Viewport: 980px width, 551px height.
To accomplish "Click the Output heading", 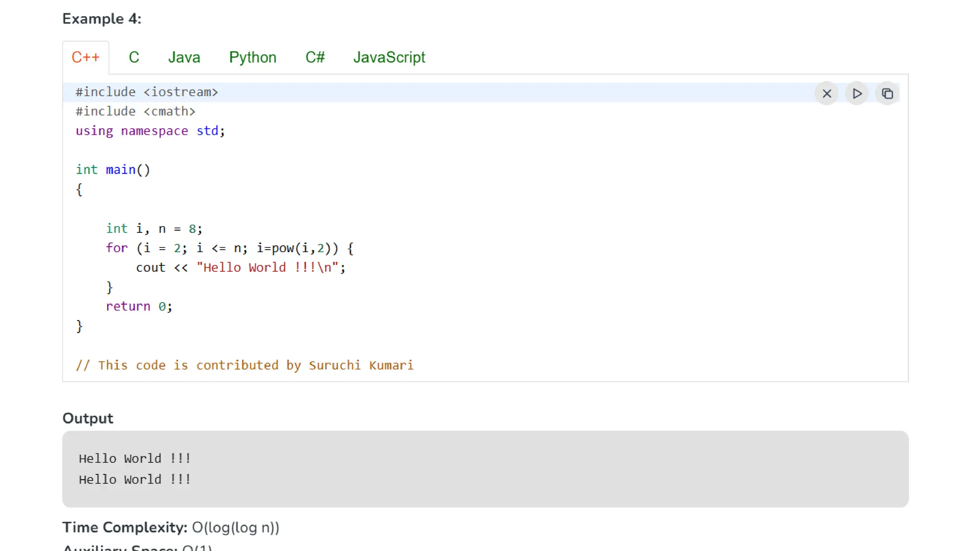I will pos(88,419).
